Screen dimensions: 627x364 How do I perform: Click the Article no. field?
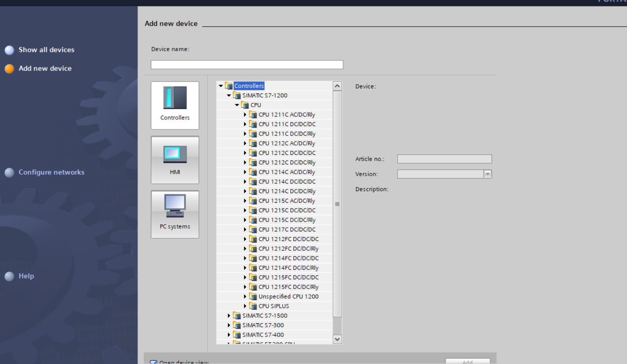(x=444, y=159)
